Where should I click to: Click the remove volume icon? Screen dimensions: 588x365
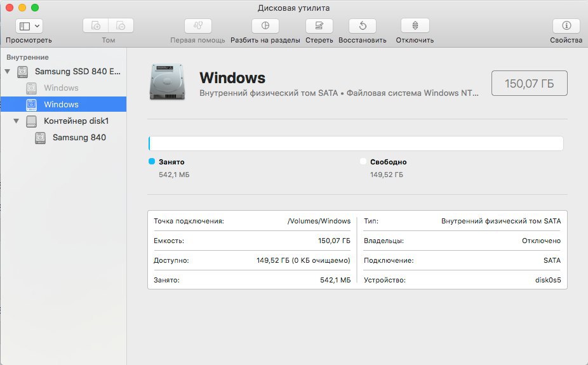[121, 26]
